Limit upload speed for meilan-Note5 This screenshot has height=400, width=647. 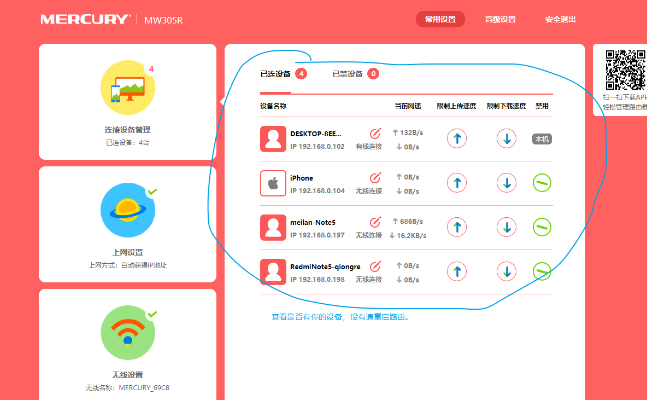coord(457,227)
